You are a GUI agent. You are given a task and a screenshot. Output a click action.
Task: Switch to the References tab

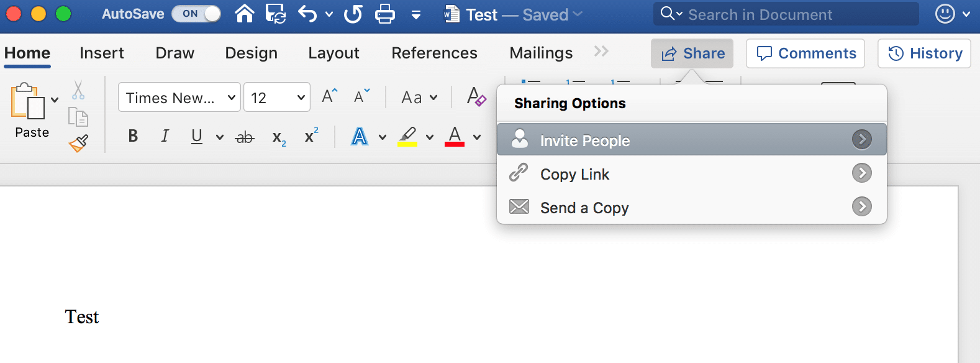[435, 53]
